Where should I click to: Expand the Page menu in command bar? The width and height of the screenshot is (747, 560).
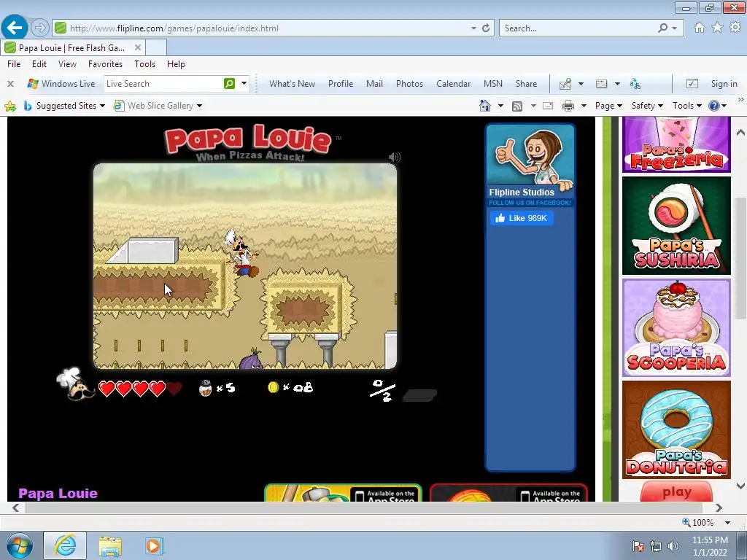click(609, 106)
